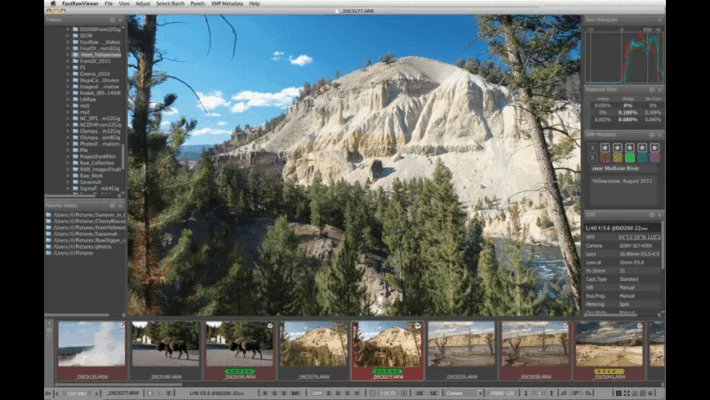Viewport: 710px width, 400px height.
Task: Open Exposure Stats panel settings gear
Action: click(652, 90)
